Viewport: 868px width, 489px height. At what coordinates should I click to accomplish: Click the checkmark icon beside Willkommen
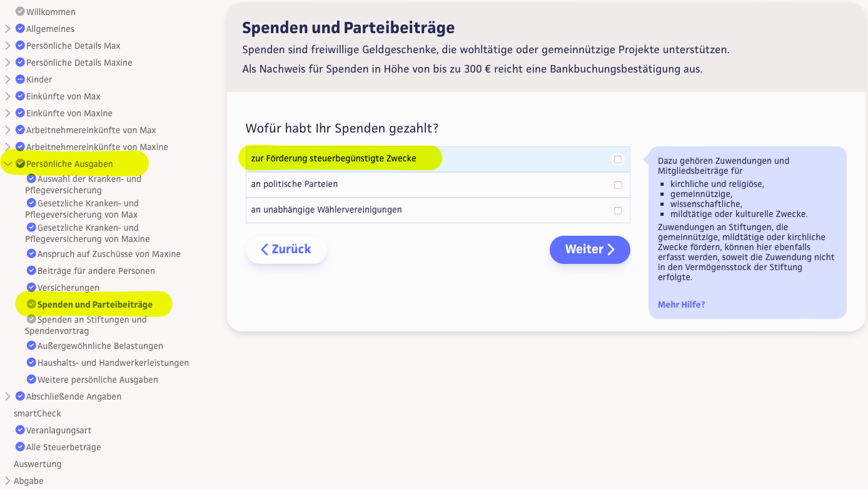click(20, 12)
